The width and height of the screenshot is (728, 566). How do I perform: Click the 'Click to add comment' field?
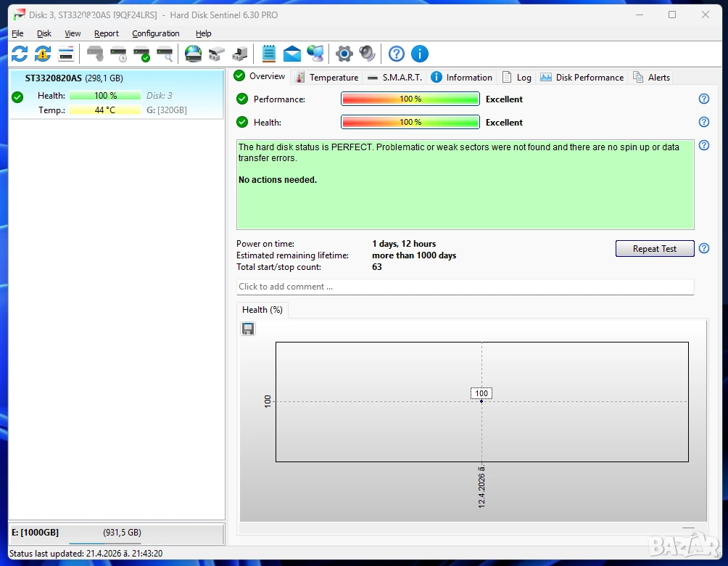pyautogui.click(x=465, y=287)
